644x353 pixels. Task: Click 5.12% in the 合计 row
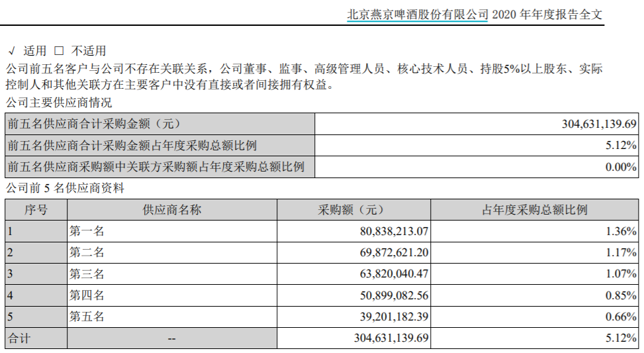621,338
